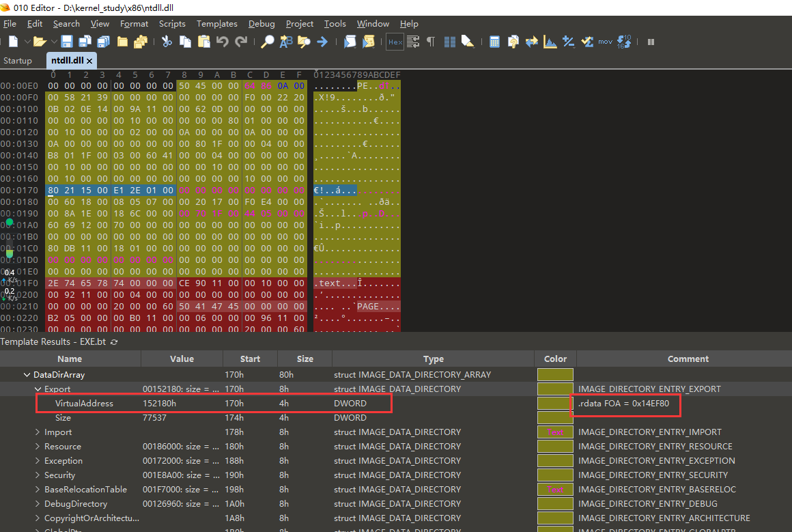Open dropdown arrow beside Open icon

point(53,42)
